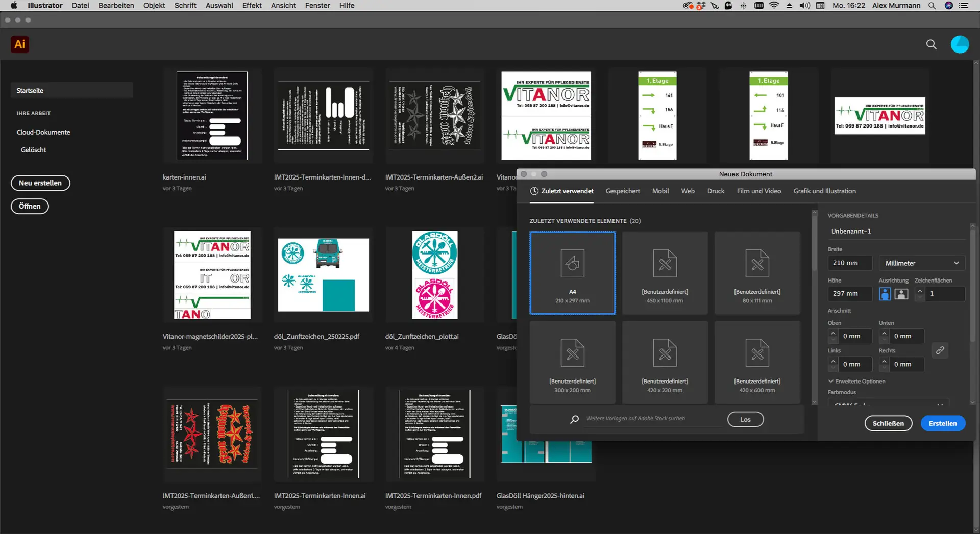Image resolution: width=980 pixels, height=534 pixels.
Task: Click the search magnifier in Illustrator header
Action: coord(931,44)
